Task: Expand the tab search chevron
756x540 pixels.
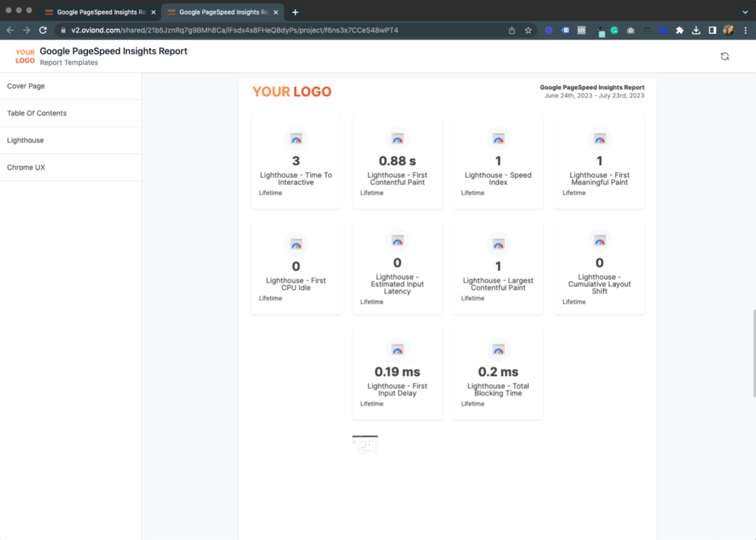Action: 745,12
